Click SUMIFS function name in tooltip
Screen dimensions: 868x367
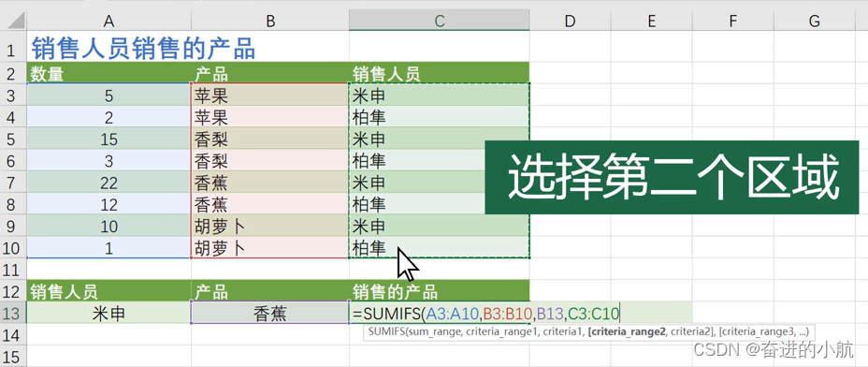[x=386, y=332]
